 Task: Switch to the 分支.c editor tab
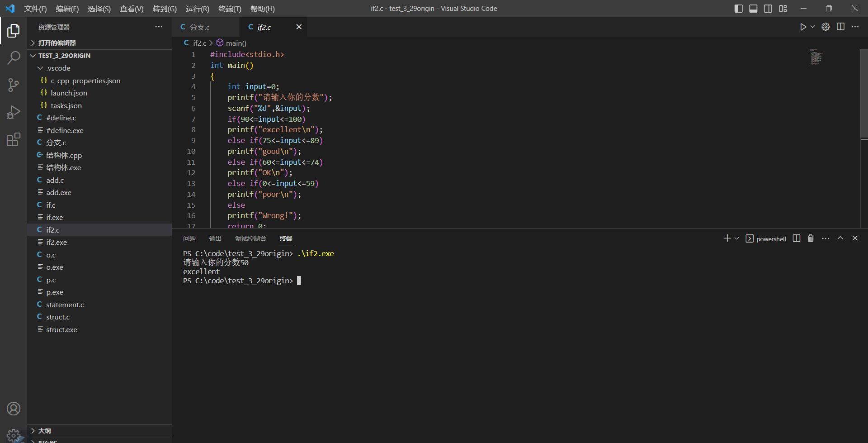coord(199,27)
